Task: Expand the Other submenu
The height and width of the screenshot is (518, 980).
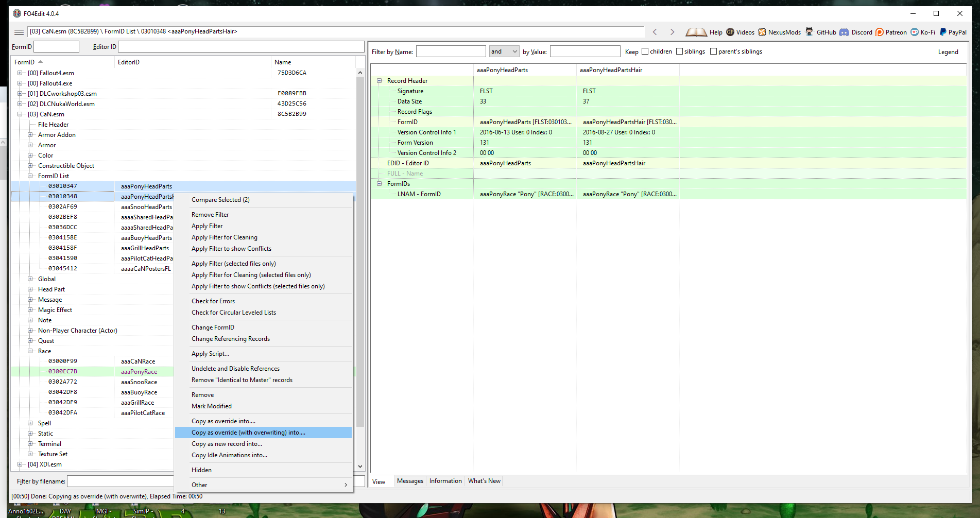Action: [264, 485]
